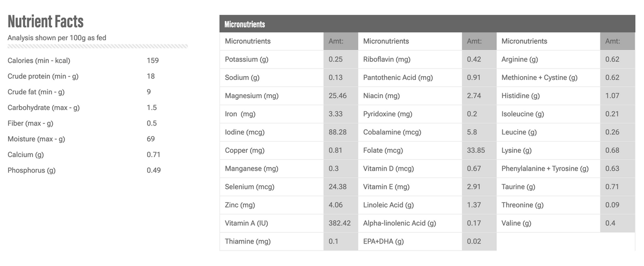Click the first Amt: column header

click(x=340, y=41)
